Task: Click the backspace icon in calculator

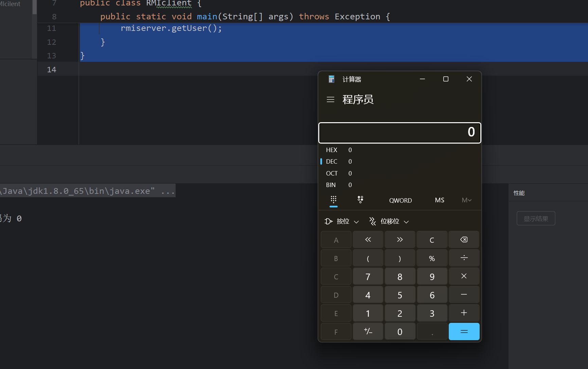Action: 464,240
